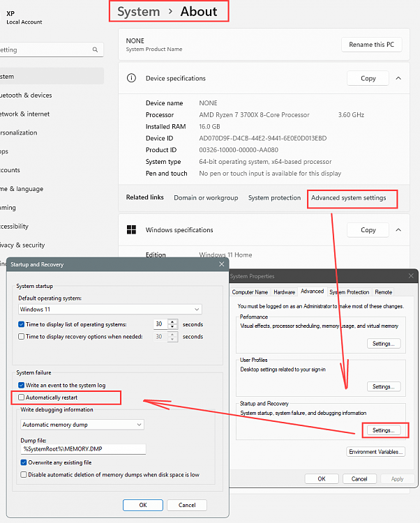Viewport: 420px width, 523px height.
Task: Click User Profiles Settings button
Action: 384,386
